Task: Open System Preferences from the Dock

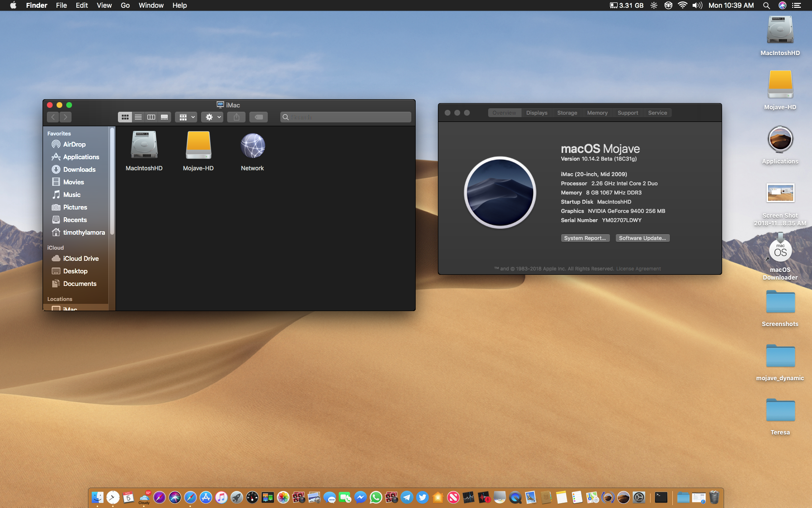Action: pos(639,497)
